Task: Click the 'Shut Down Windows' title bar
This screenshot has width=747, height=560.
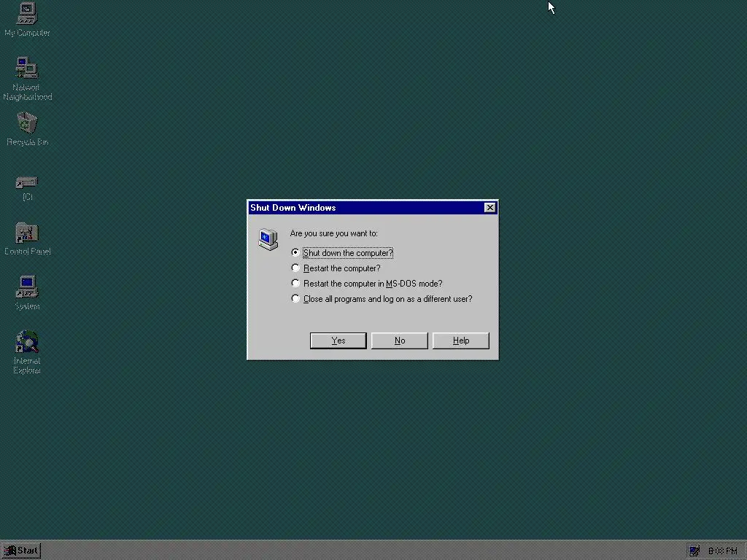Action: pyautogui.click(x=373, y=208)
